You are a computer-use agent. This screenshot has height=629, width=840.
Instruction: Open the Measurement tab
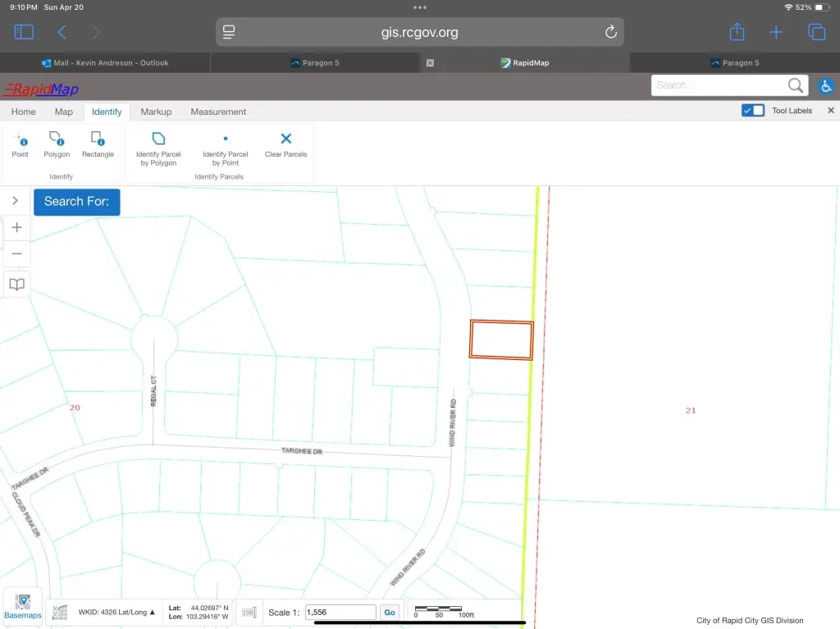tap(218, 112)
